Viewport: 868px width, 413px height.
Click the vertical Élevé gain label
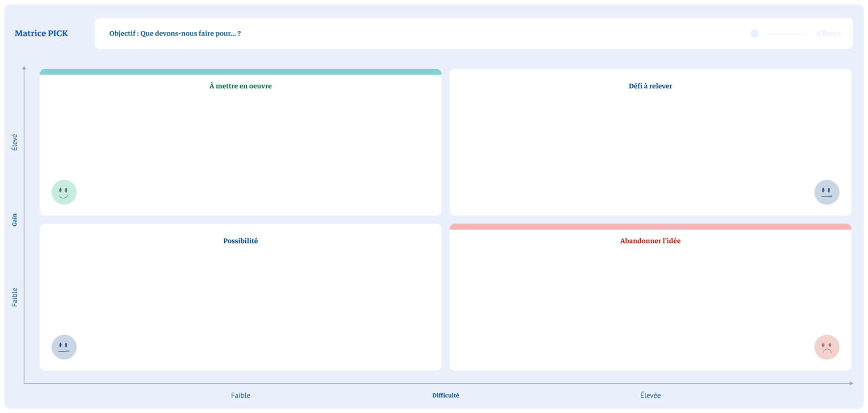click(15, 142)
